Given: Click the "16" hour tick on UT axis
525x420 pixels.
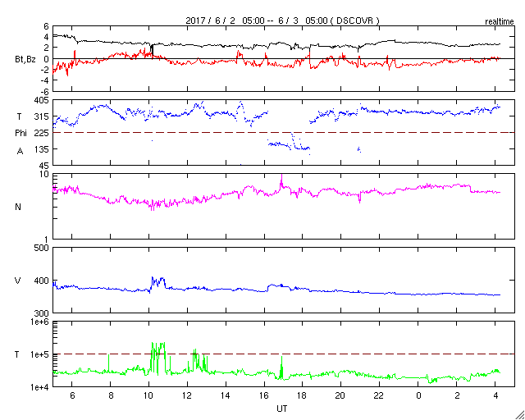Looking at the screenshot, I should (x=264, y=395).
